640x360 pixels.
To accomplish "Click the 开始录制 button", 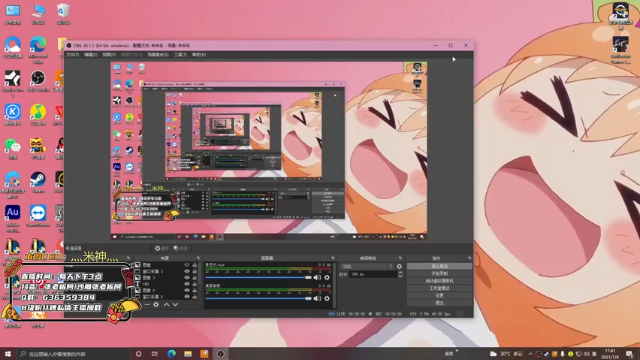I will pos(440,273).
